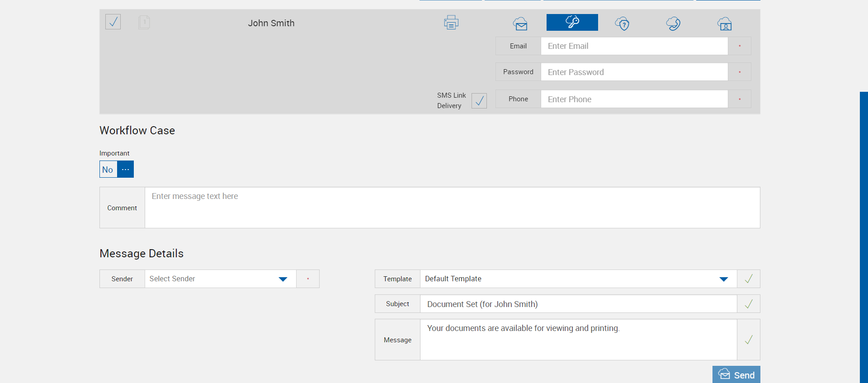
Task: Choose the cloud shield question mark icon
Action: 623,23
